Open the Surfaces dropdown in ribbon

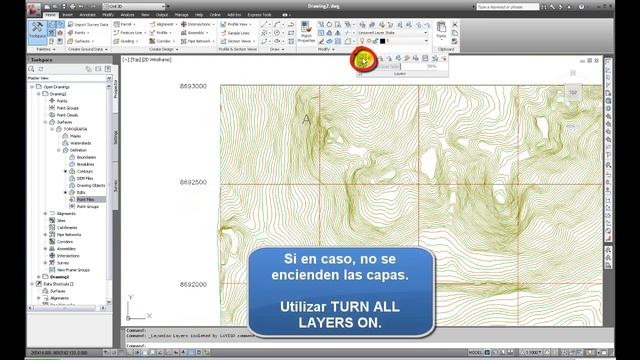pyautogui.click(x=81, y=41)
